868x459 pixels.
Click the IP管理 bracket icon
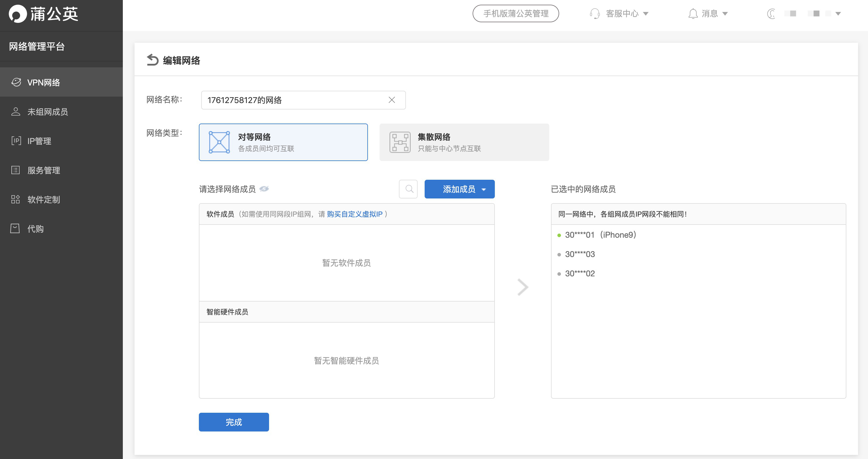click(x=16, y=141)
